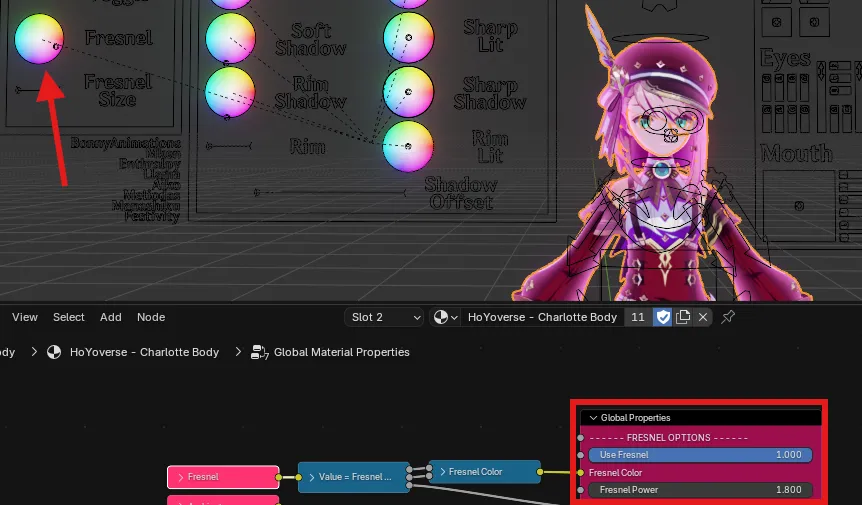Viewport: 862px width, 506px height.
Task: Click the Festivity credit text
Action: [x=152, y=216]
